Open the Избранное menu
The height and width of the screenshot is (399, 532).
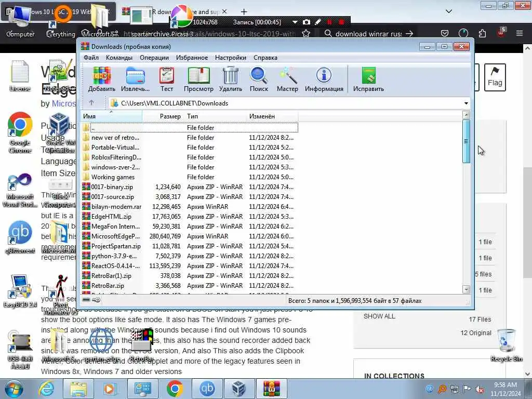[192, 58]
